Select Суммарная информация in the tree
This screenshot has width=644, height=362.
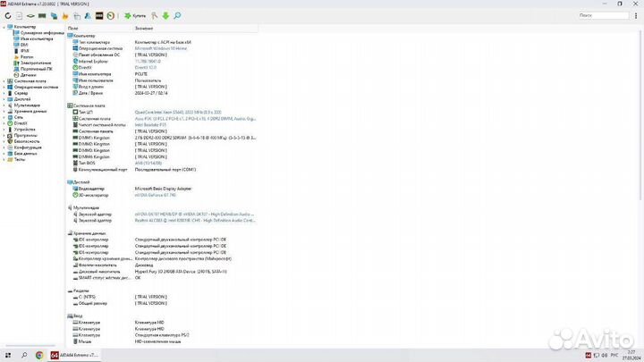(37, 33)
